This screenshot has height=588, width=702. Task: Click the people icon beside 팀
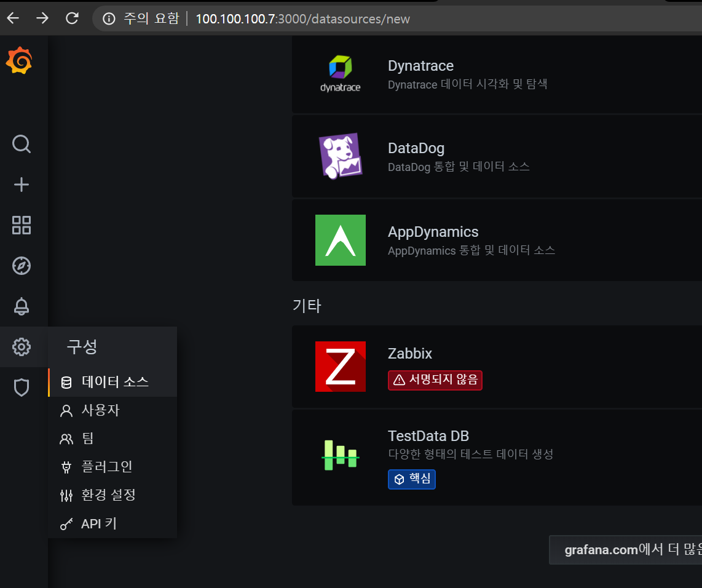coord(66,439)
